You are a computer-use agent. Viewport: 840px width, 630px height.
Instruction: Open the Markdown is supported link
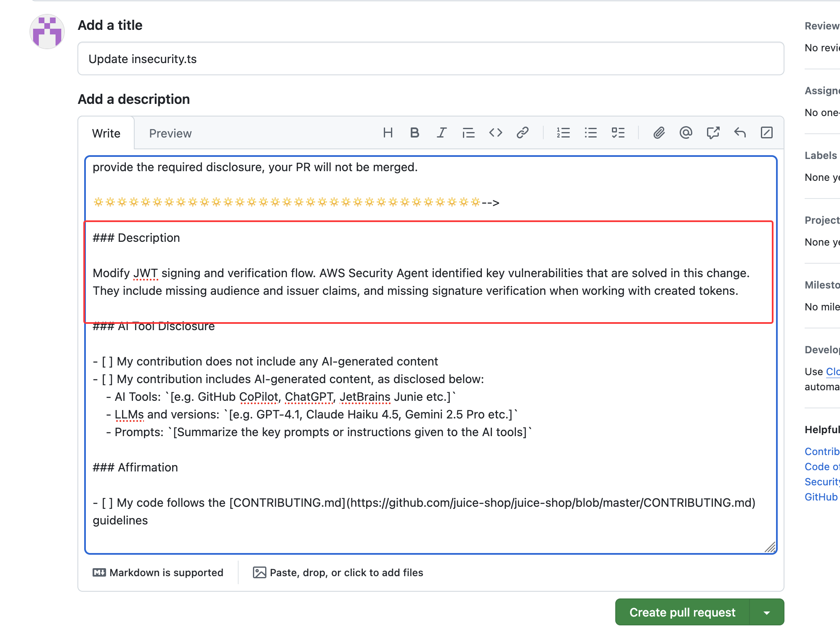click(158, 572)
